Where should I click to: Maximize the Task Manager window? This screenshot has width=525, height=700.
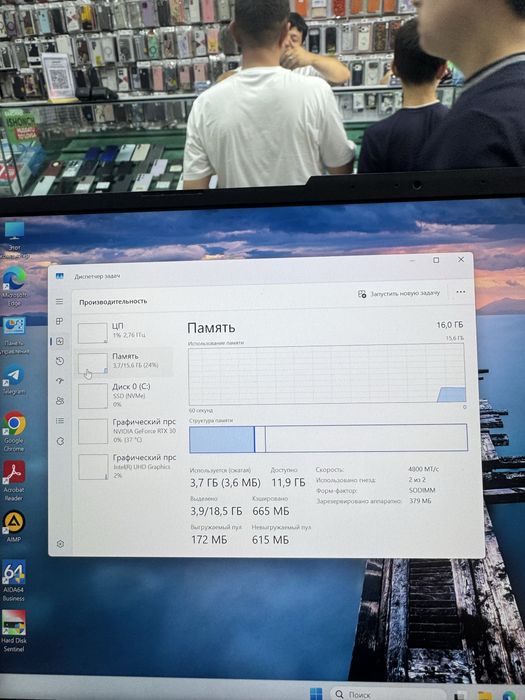436,260
